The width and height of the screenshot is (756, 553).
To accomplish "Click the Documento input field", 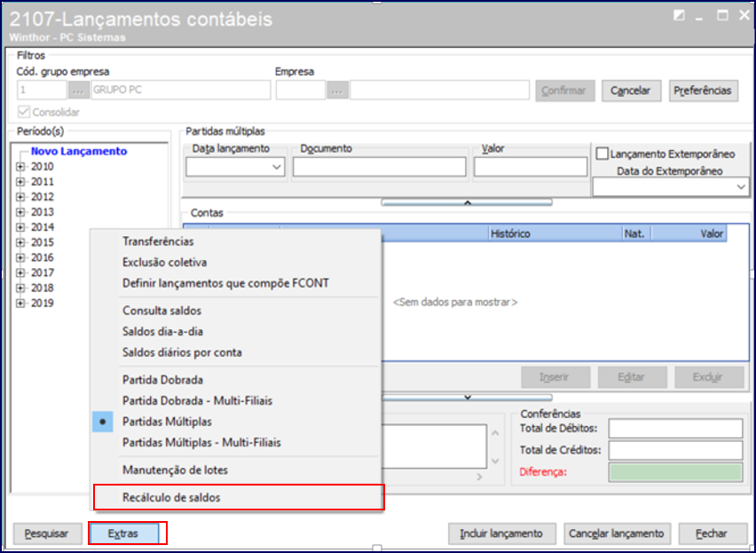I will coord(380,167).
